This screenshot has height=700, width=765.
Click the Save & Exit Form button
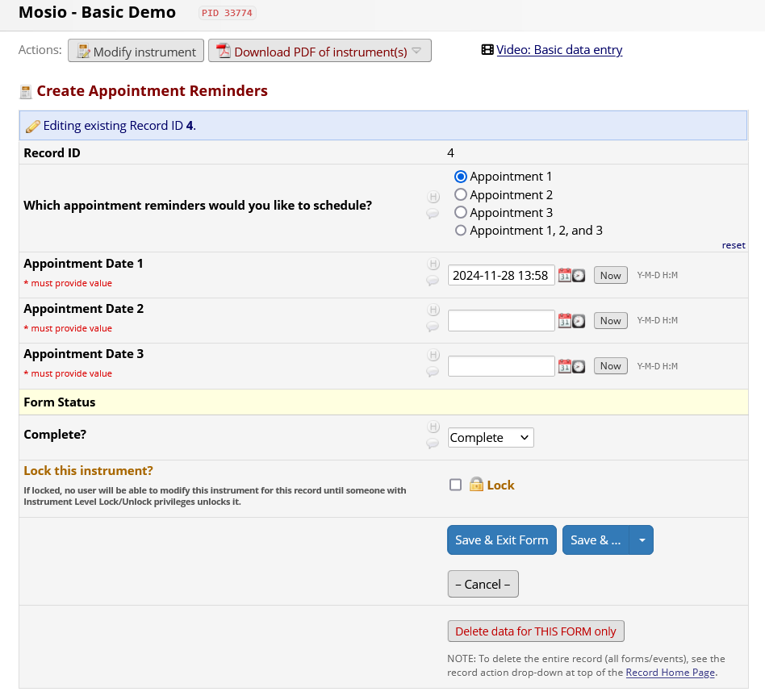(x=502, y=540)
